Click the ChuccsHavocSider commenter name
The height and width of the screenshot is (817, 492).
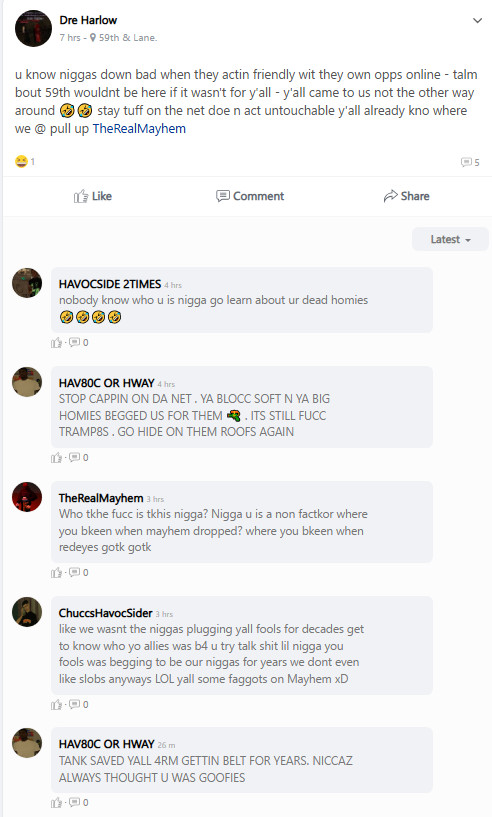coord(105,613)
